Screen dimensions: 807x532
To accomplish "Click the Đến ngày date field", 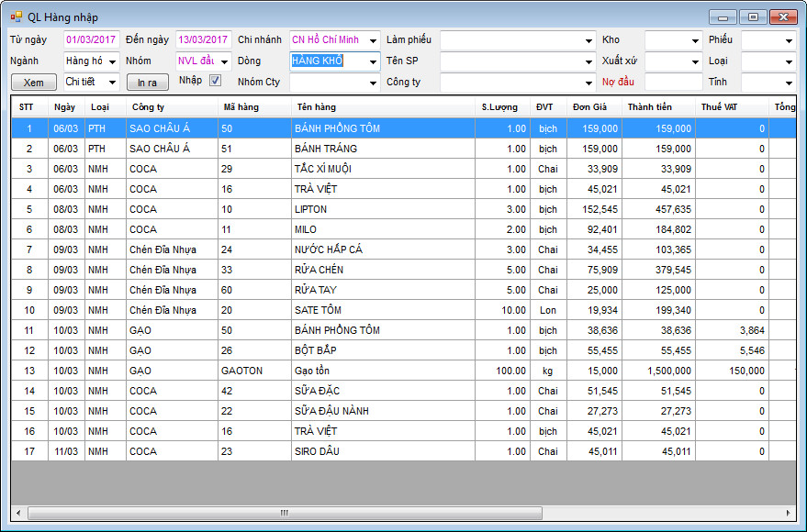I will tap(203, 40).
